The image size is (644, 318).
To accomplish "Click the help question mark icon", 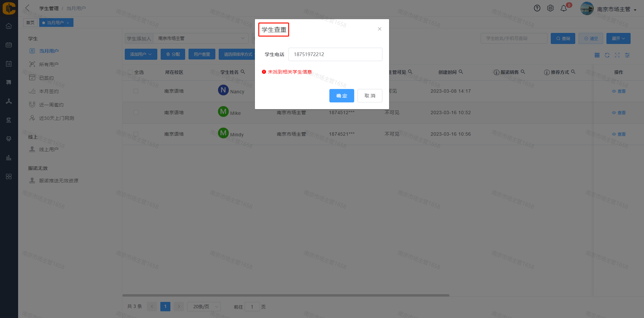I will pyautogui.click(x=537, y=8).
